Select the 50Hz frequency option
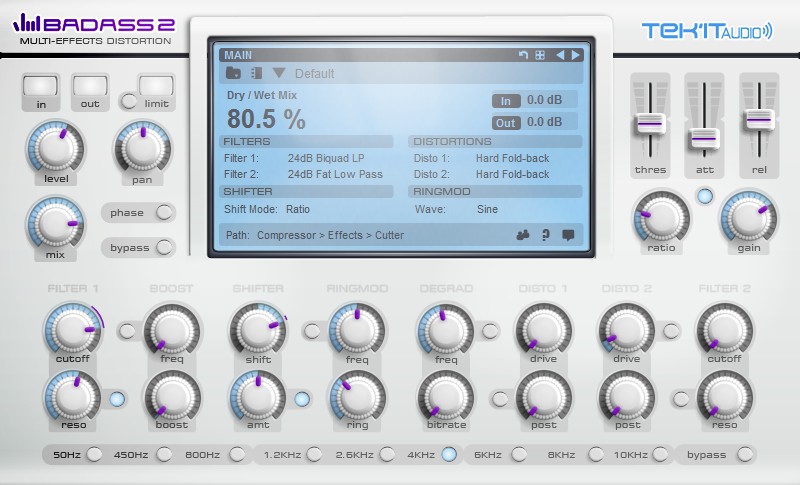The height and width of the screenshot is (485, 800). [x=94, y=454]
